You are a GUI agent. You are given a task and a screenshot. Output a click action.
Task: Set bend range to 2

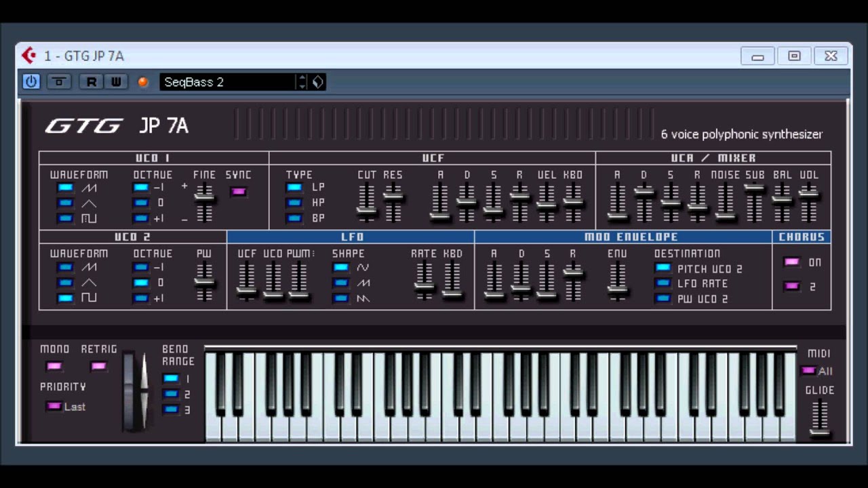coord(170,394)
